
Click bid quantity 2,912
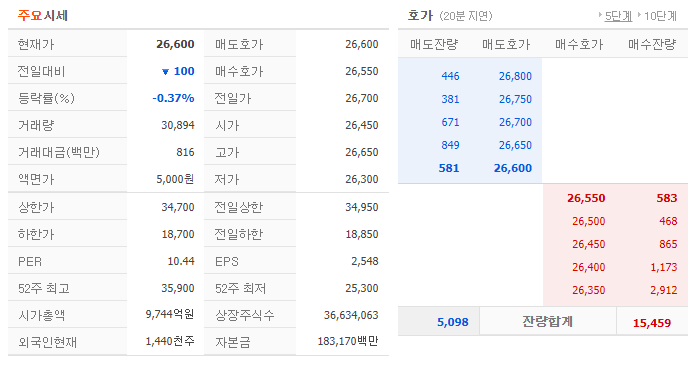[664, 290]
